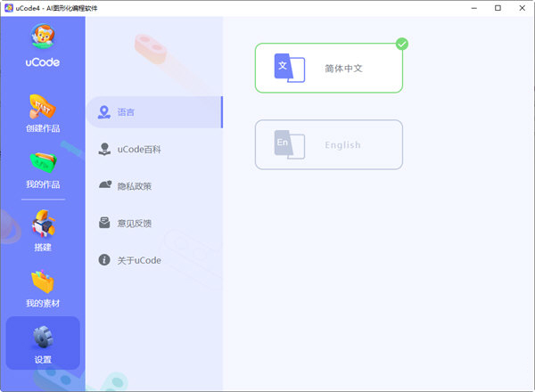Minimize the uCode4 window
This screenshot has width=535, height=392.
pos(474,8)
